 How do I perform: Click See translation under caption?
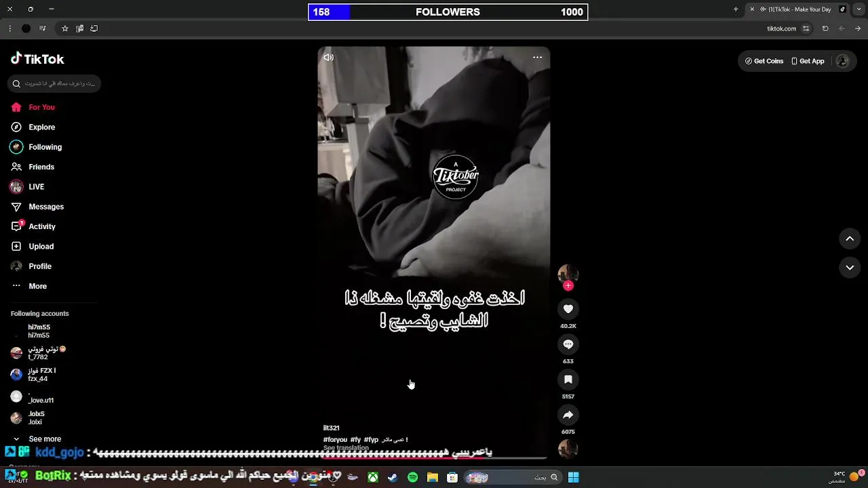346,448
